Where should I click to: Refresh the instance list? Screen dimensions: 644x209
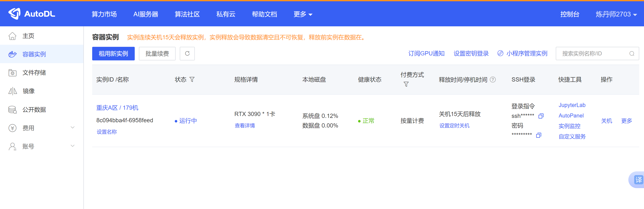point(187,53)
